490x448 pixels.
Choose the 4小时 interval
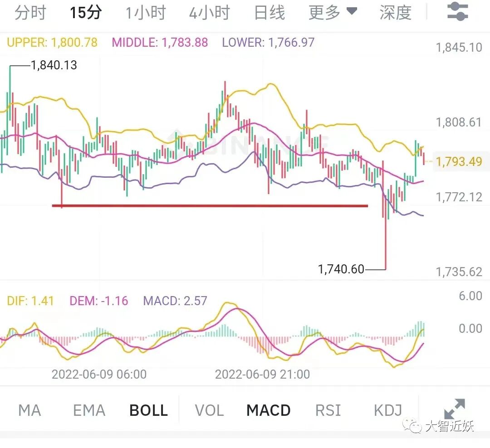(x=209, y=13)
